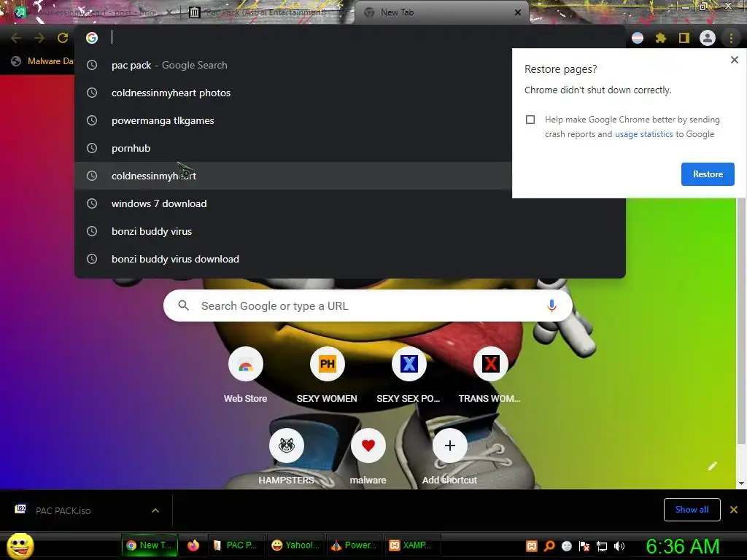
Task: Click the Google logo in address bar
Action: pos(92,38)
